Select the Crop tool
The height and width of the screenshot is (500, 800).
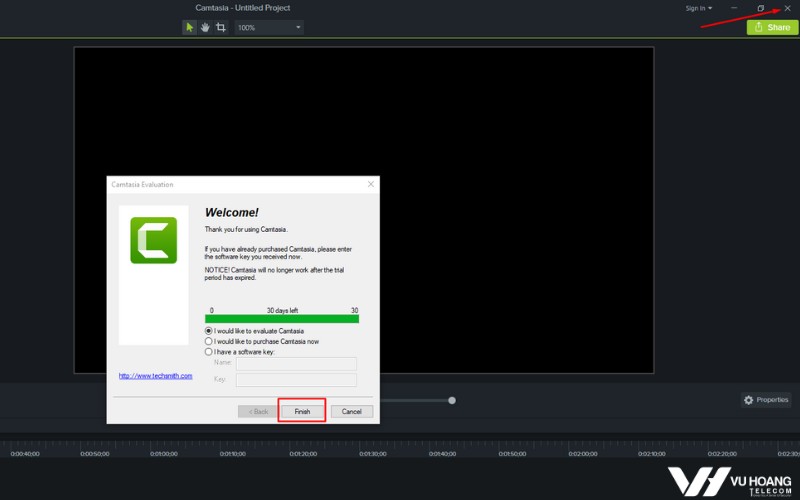click(x=221, y=28)
